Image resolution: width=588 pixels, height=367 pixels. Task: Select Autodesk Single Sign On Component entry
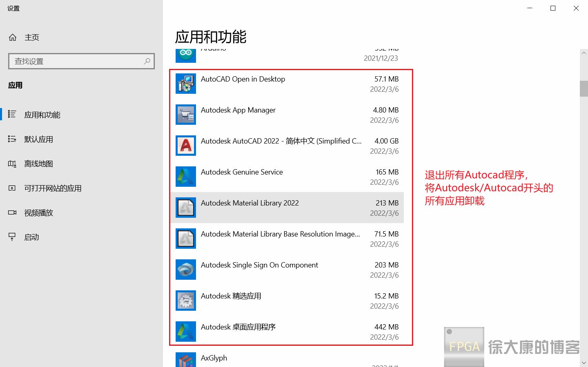pos(287,270)
